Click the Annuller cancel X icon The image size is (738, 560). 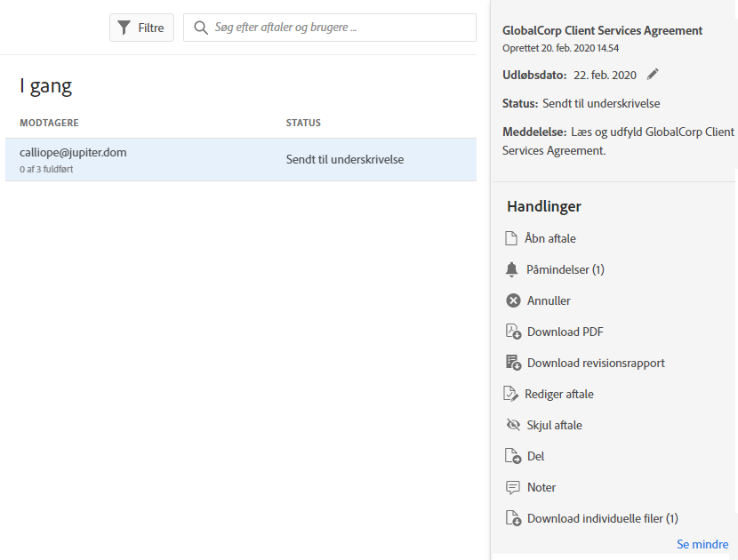513,300
